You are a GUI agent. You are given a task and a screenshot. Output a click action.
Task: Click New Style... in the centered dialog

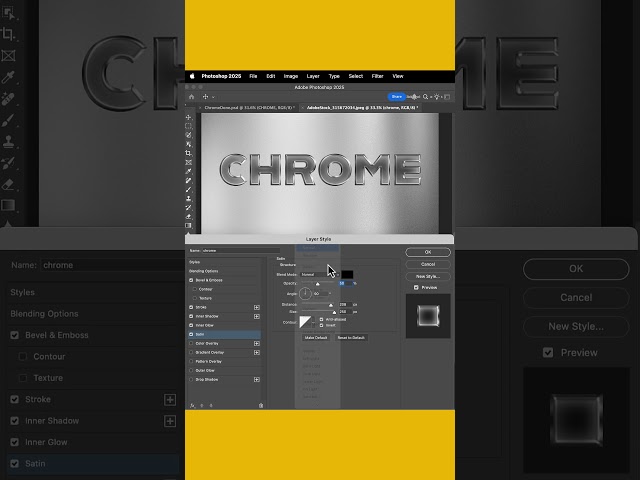coord(428,276)
